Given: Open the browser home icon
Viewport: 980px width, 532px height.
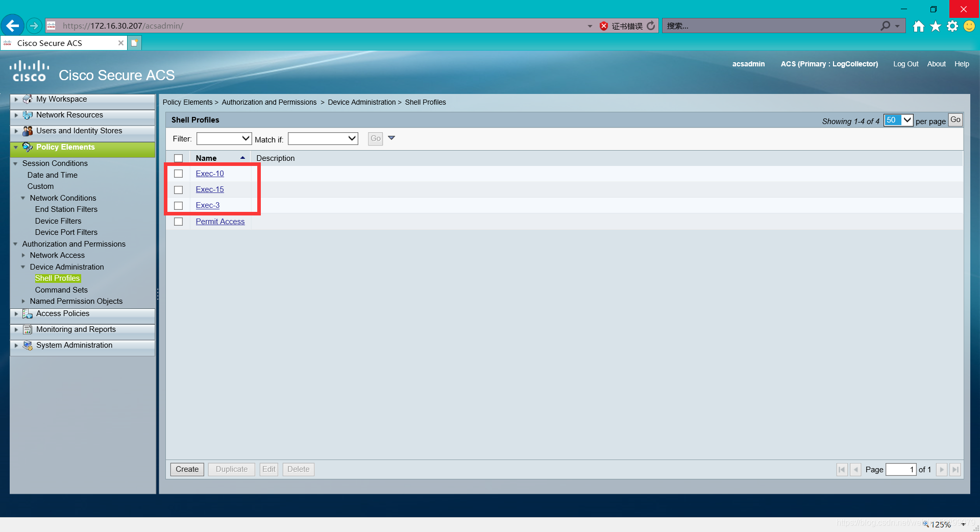Looking at the screenshot, I should tap(919, 26).
